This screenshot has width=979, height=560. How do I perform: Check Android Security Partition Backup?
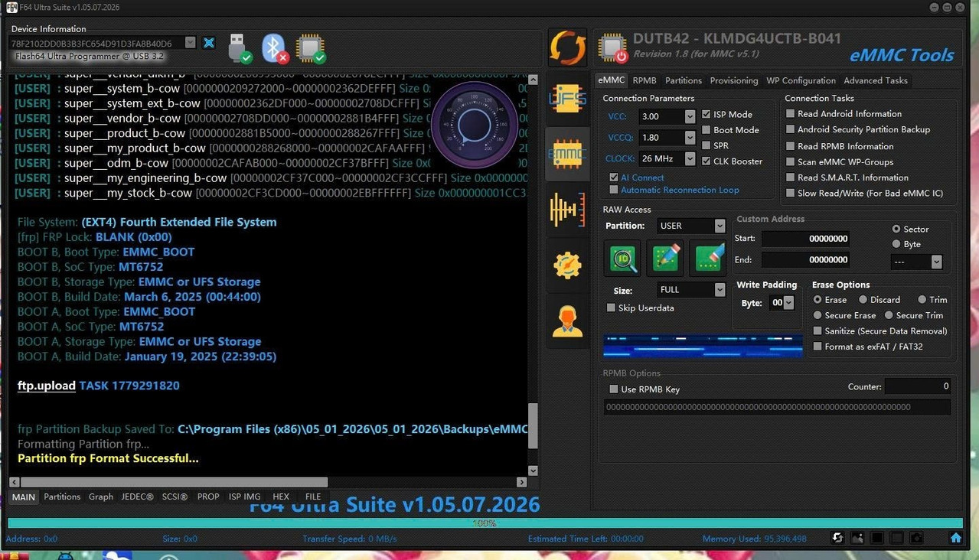pyautogui.click(x=791, y=129)
